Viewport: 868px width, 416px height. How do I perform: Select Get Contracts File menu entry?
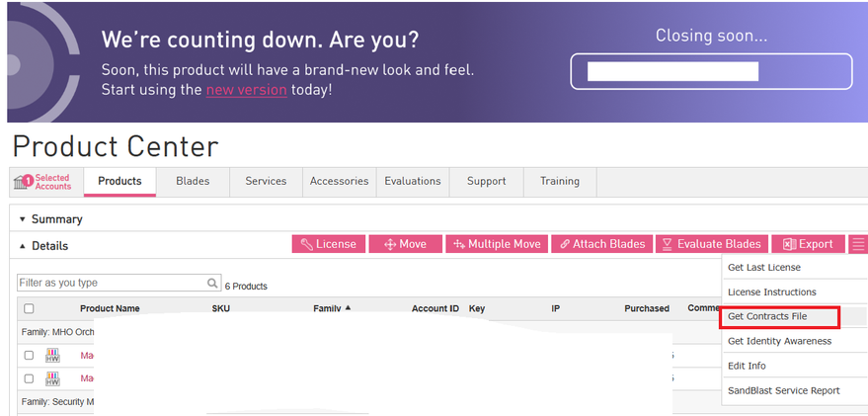click(795, 316)
